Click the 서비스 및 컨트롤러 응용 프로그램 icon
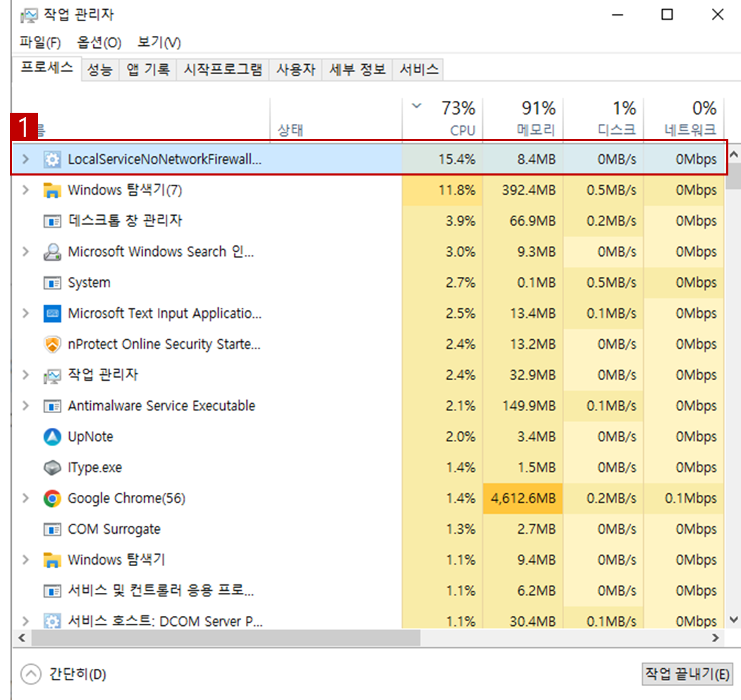The width and height of the screenshot is (741, 700). pos(52,591)
